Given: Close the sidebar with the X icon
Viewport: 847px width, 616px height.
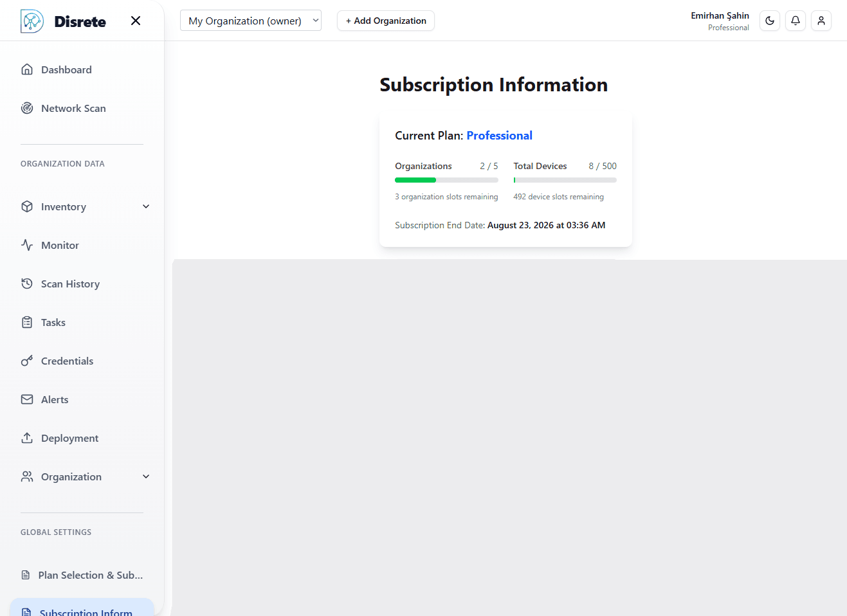Looking at the screenshot, I should 136,21.
